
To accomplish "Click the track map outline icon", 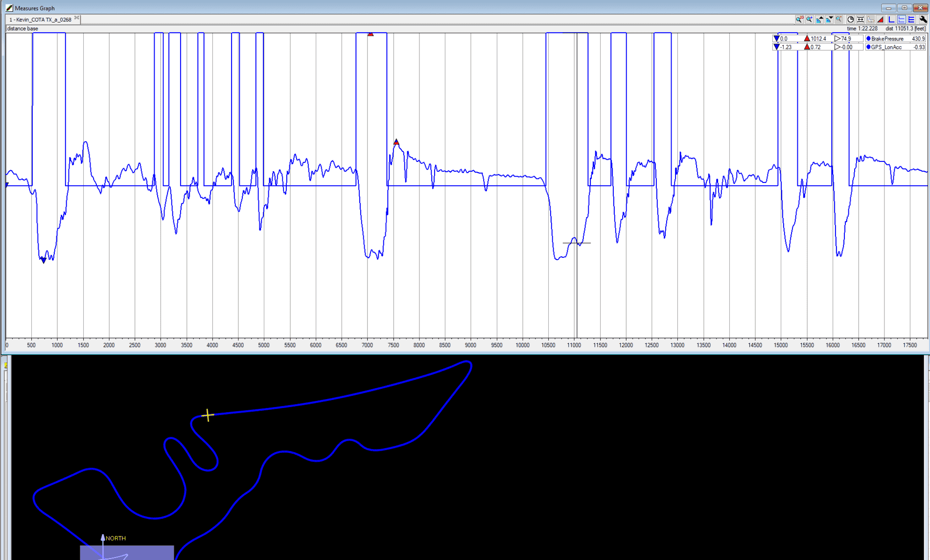I will coord(870,20).
